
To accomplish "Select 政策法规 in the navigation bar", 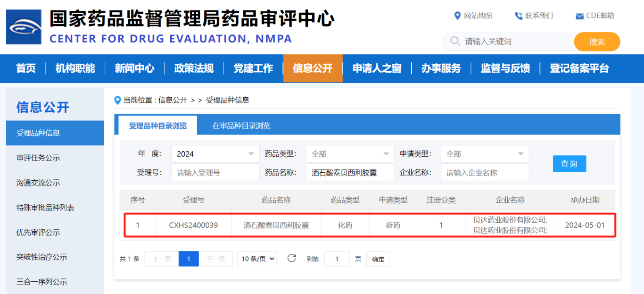I will (x=194, y=68).
